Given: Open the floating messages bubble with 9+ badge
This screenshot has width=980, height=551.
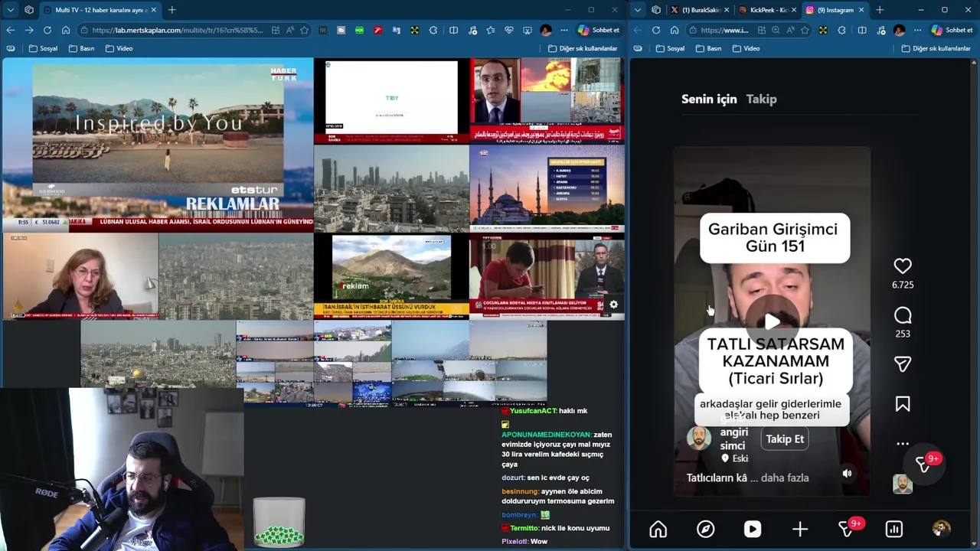Looking at the screenshot, I should coord(926,464).
